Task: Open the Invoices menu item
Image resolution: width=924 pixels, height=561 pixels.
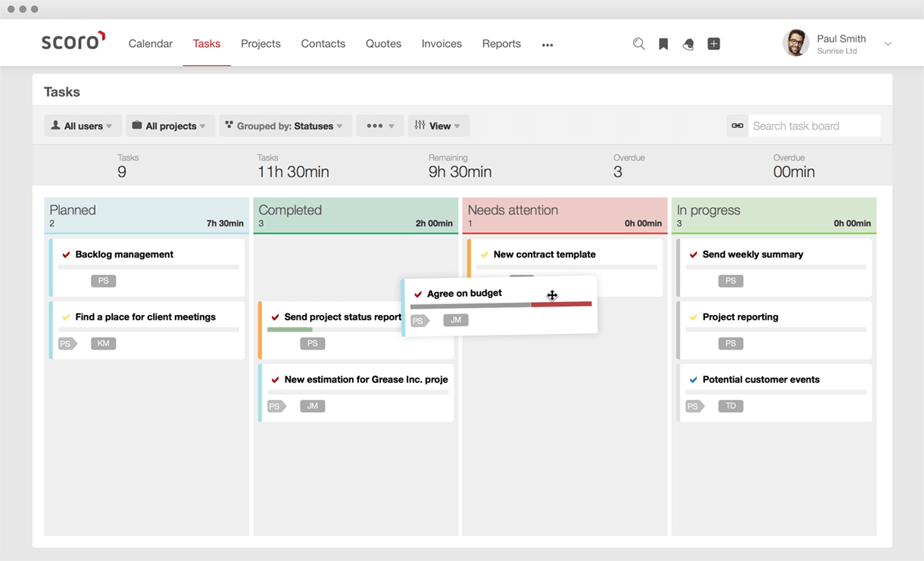Action: pos(442,44)
